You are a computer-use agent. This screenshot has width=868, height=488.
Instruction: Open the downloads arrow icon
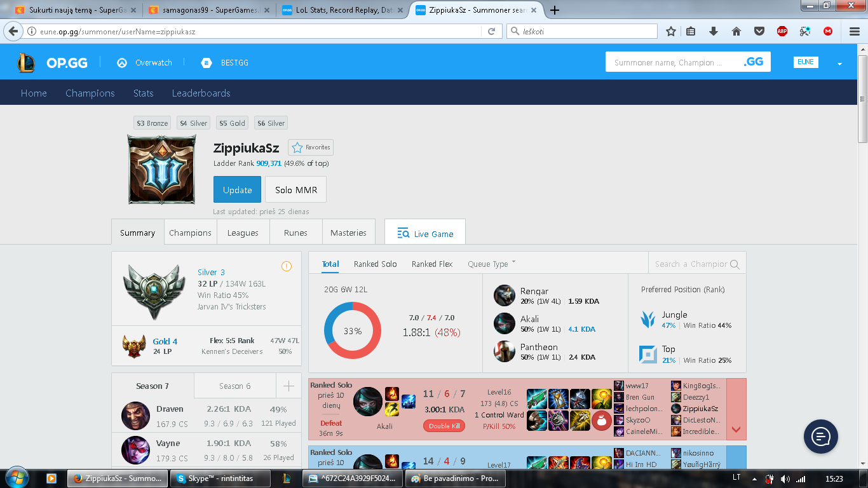pos(714,31)
